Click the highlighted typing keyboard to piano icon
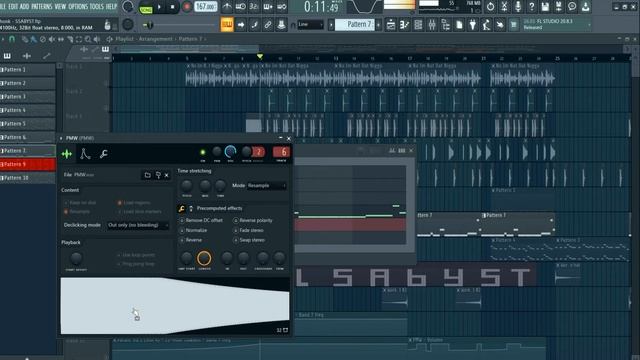The height and width of the screenshot is (360, 640). click(227, 25)
